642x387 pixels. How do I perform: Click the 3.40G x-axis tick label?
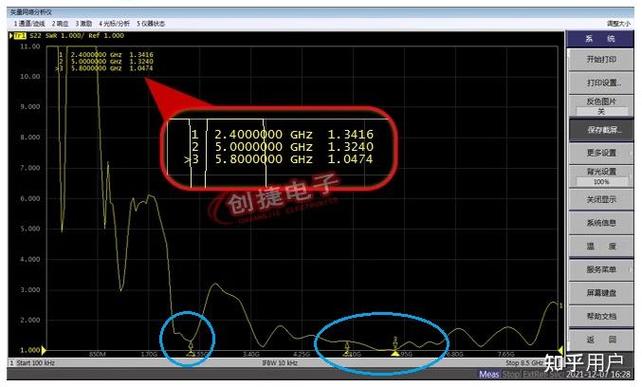coord(251,354)
